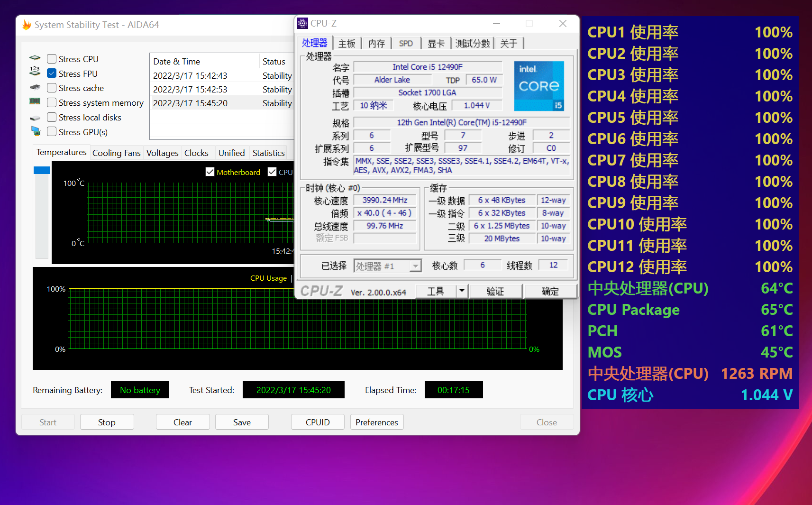Select the SPD tab in CPU-Z
Image resolution: width=812 pixels, height=505 pixels.
(406, 43)
